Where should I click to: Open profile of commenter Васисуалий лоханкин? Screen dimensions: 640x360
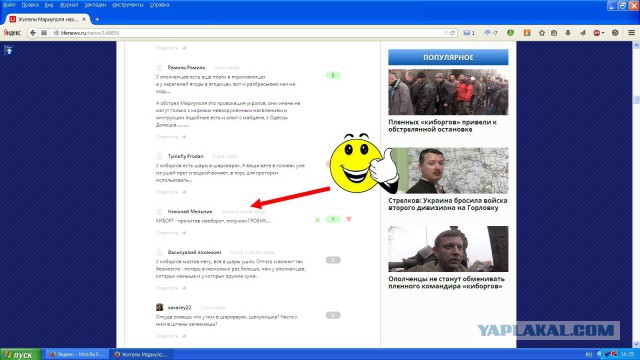pos(194,252)
